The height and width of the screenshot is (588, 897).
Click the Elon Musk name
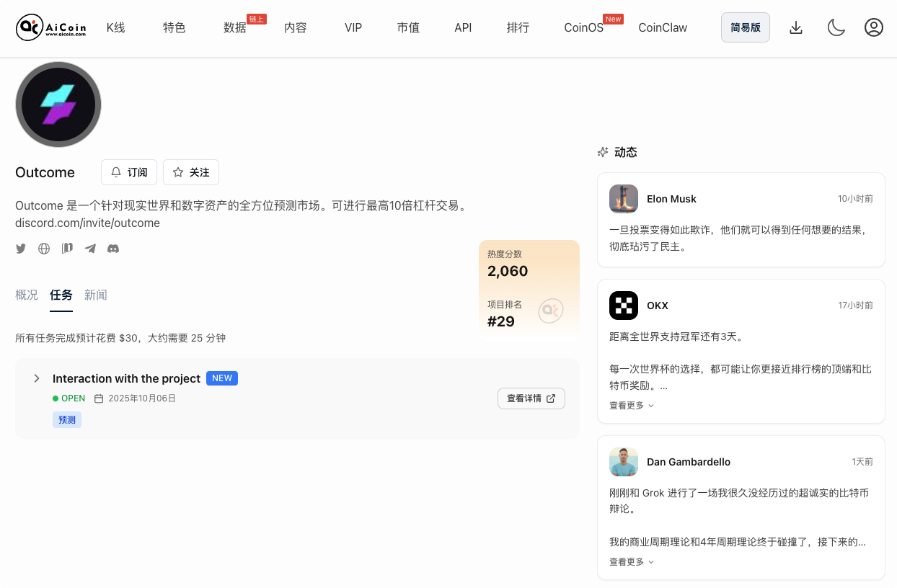point(671,199)
